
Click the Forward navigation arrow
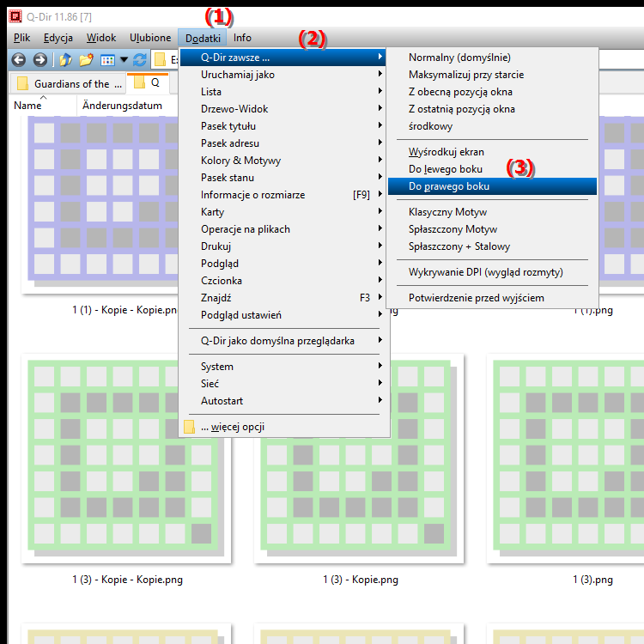click(x=39, y=60)
